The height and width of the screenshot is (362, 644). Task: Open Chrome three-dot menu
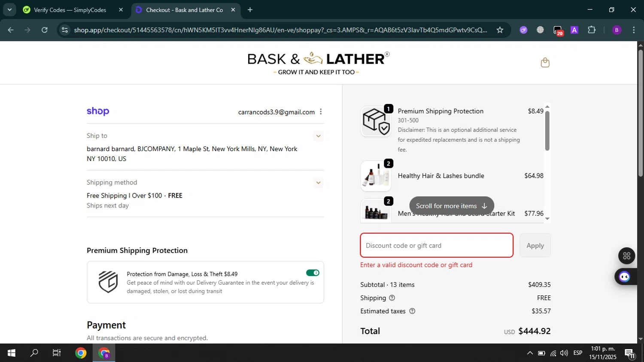(x=634, y=30)
